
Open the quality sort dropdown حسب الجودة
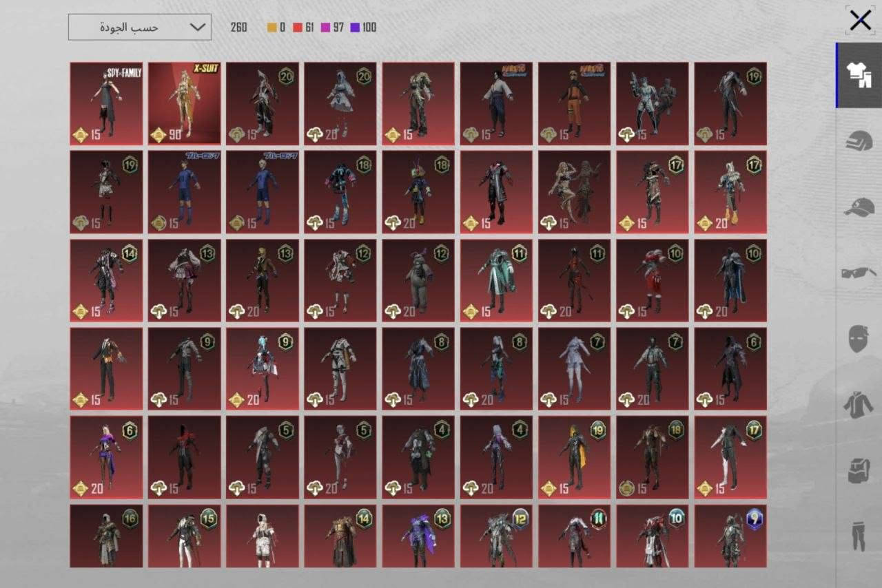tap(140, 28)
